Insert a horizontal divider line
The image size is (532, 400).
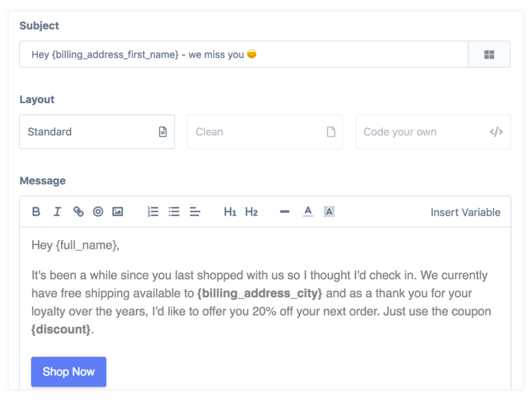(284, 211)
